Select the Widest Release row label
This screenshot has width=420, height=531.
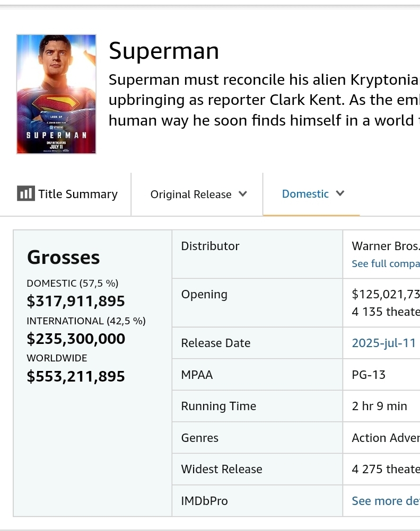tap(222, 469)
